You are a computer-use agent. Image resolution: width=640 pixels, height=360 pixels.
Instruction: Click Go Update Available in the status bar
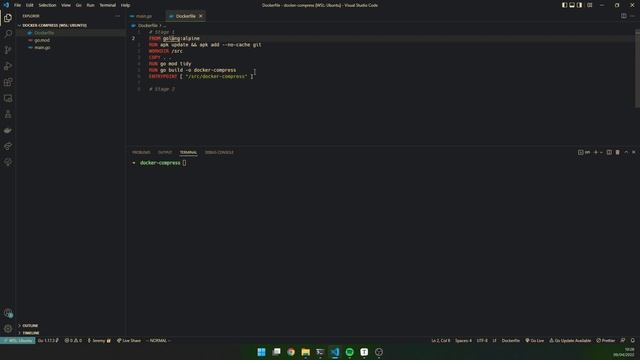pyautogui.click(x=570, y=340)
